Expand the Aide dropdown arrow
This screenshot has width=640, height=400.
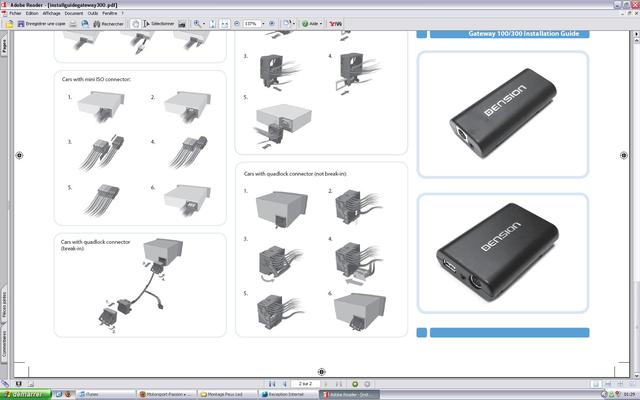click(321, 24)
